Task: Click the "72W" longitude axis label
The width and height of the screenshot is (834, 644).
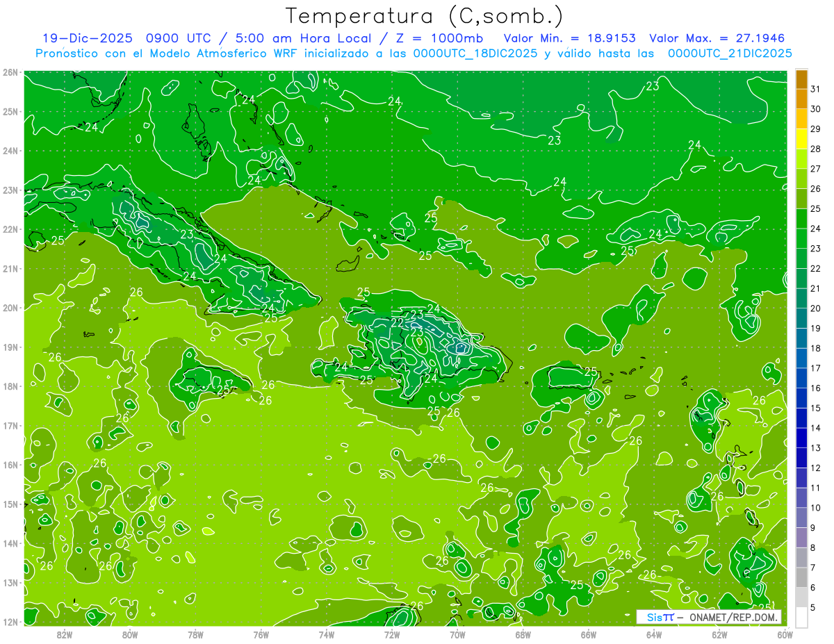Action: [x=392, y=634]
